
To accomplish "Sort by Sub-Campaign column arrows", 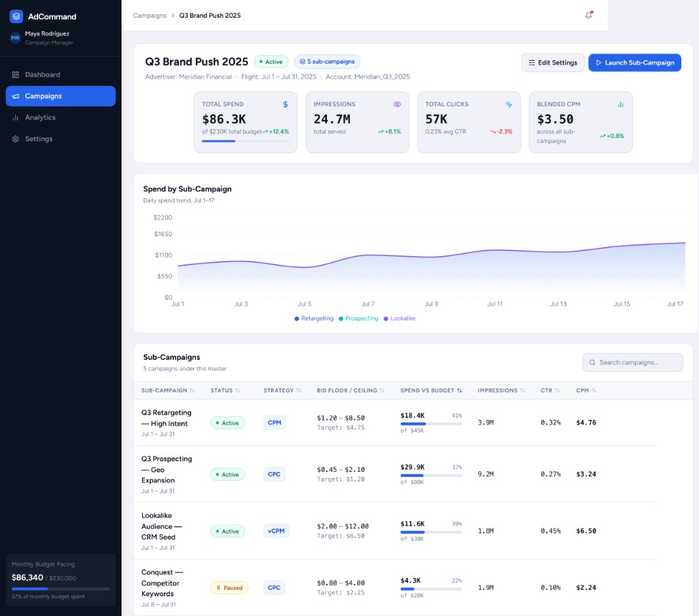I will [x=192, y=391].
